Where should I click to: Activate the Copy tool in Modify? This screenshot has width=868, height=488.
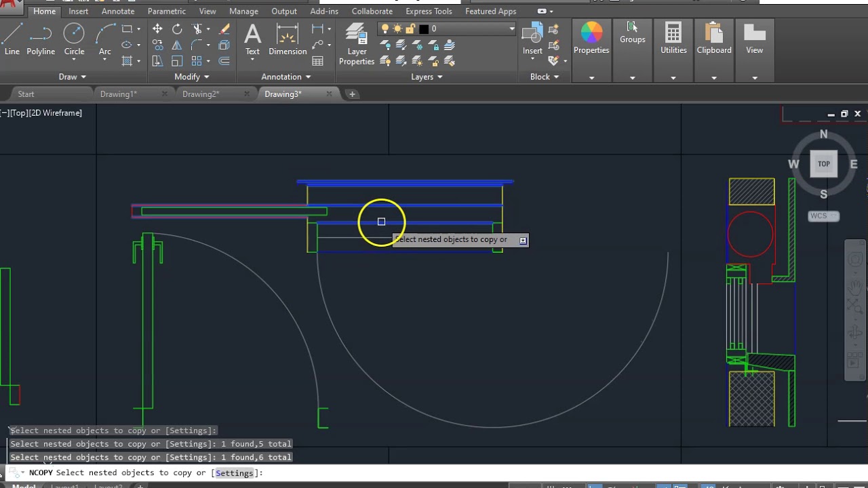tap(157, 45)
